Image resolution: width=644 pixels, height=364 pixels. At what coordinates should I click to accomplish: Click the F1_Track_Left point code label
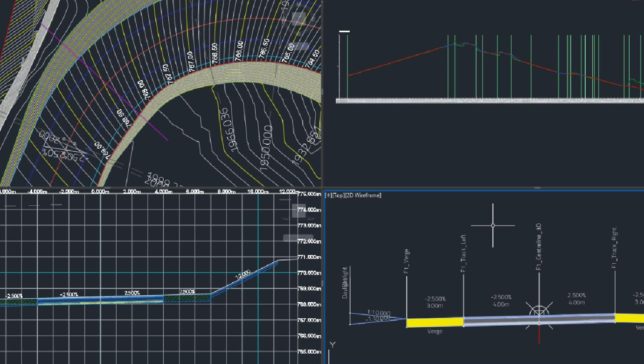coord(464,253)
